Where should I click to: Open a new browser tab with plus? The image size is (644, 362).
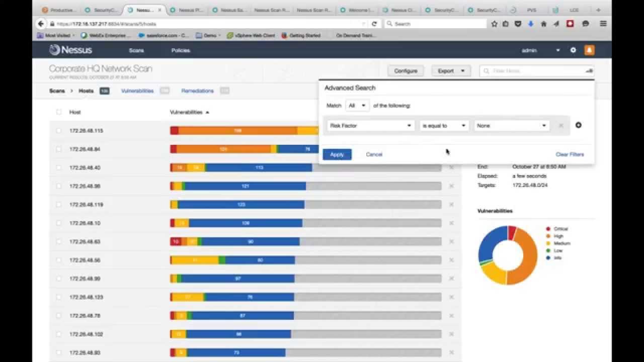598,10
